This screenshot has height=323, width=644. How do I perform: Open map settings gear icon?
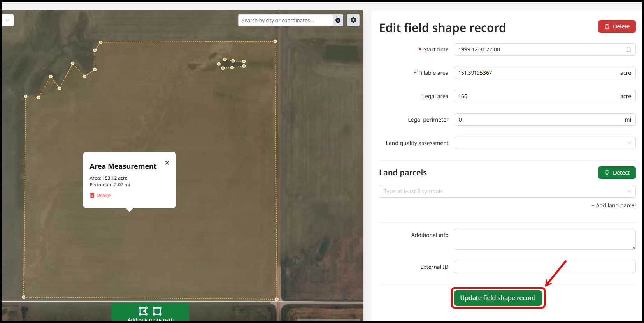(353, 20)
